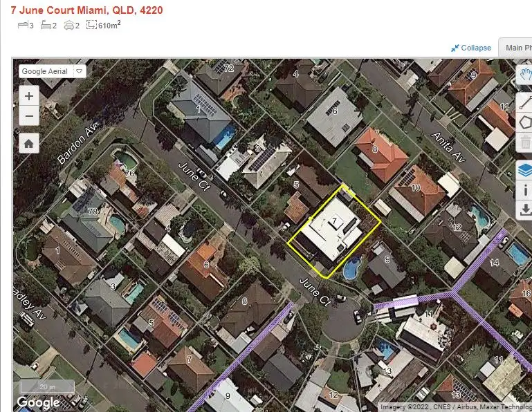Delete drawings with the trash icon
Screen dimensions: 532x412
pos(524,142)
